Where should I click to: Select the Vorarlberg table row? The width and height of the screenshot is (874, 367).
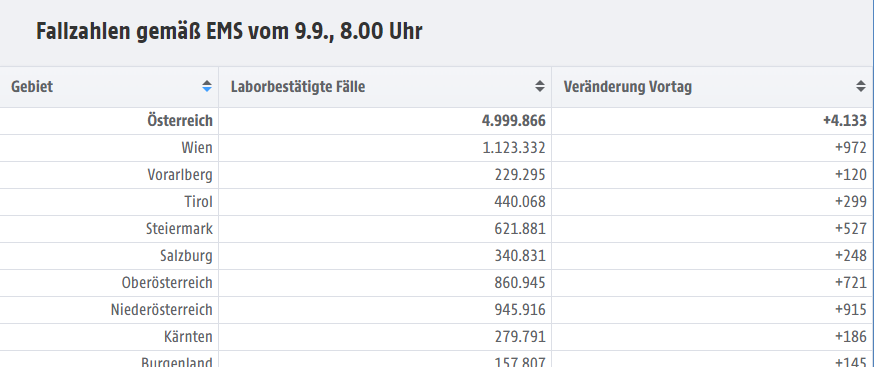point(437,175)
